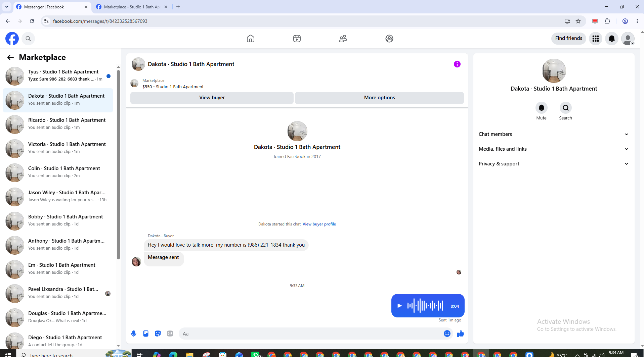
Task: Choose a GIF
Action: 170,334
